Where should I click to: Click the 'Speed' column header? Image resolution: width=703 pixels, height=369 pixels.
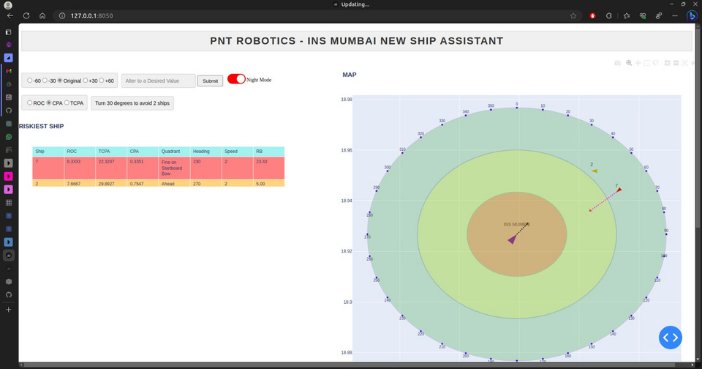click(237, 152)
